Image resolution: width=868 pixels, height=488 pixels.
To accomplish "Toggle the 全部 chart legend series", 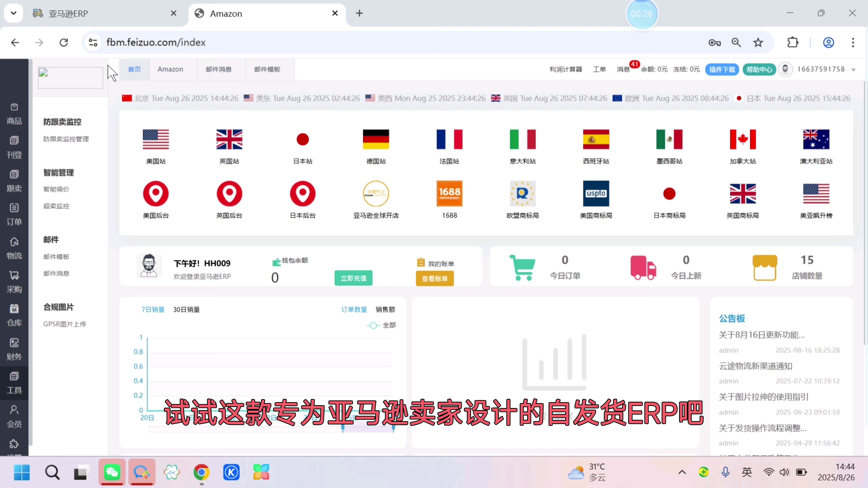I will [381, 325].
